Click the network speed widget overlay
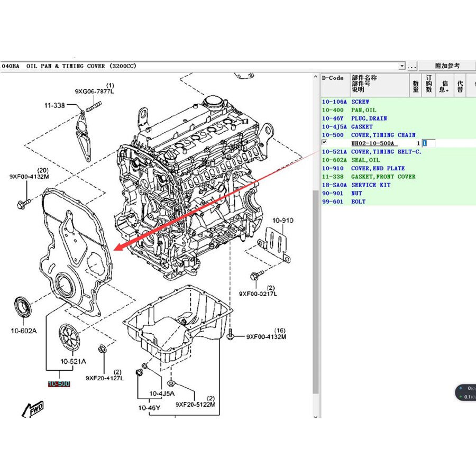The image size is (476, 476). (466, 392)
